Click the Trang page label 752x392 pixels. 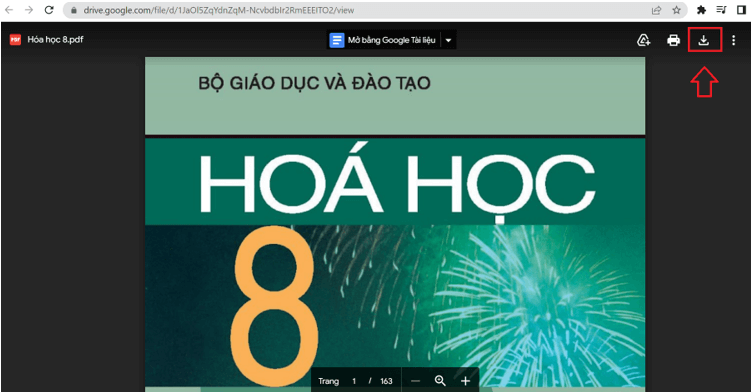click(329, 381)
